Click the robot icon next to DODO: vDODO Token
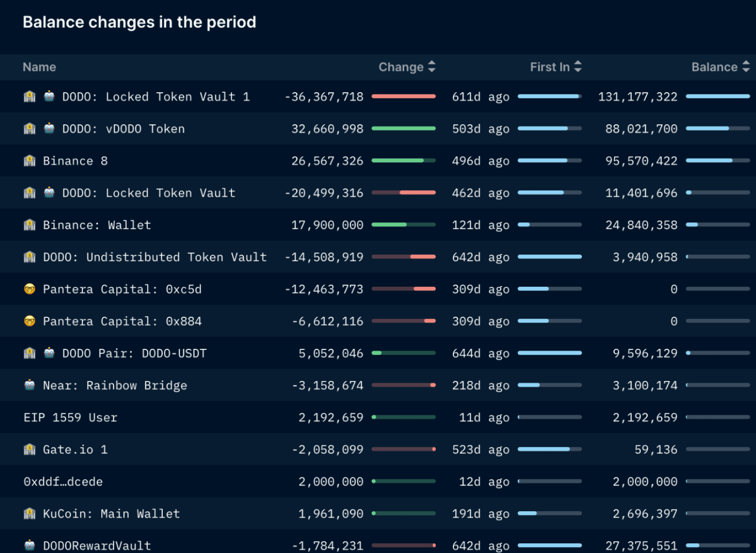The image size is (756, 553). pos(49,129)
